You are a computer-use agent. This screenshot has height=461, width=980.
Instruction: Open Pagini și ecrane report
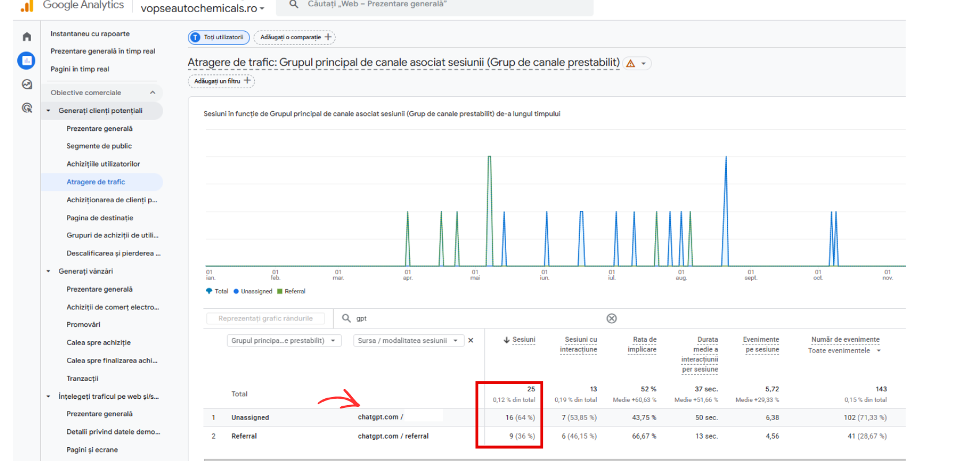[x=92, y=450]
